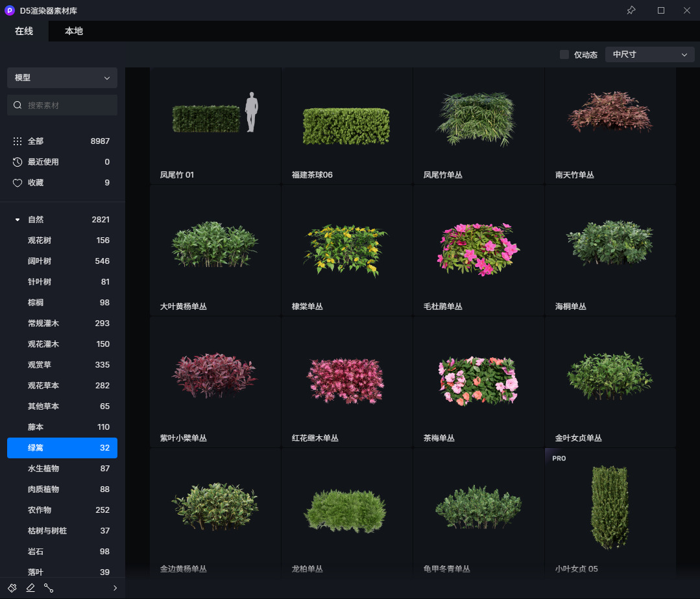Expand the bottom toolbar right chevron
Image resolution: width=700 pixels, height=599 pixels.
pos(115,588)
